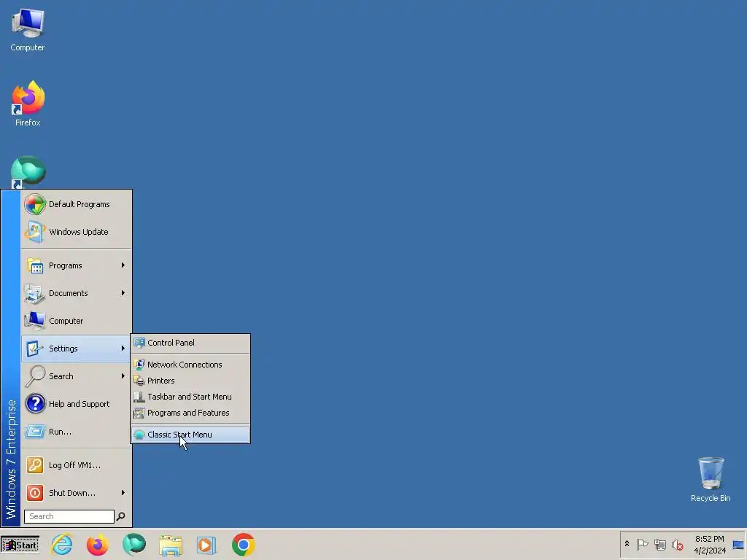Click the Shut Down submenu arrow
The height and width of the screenshot is (560, 747).
(x=123, y=493)
